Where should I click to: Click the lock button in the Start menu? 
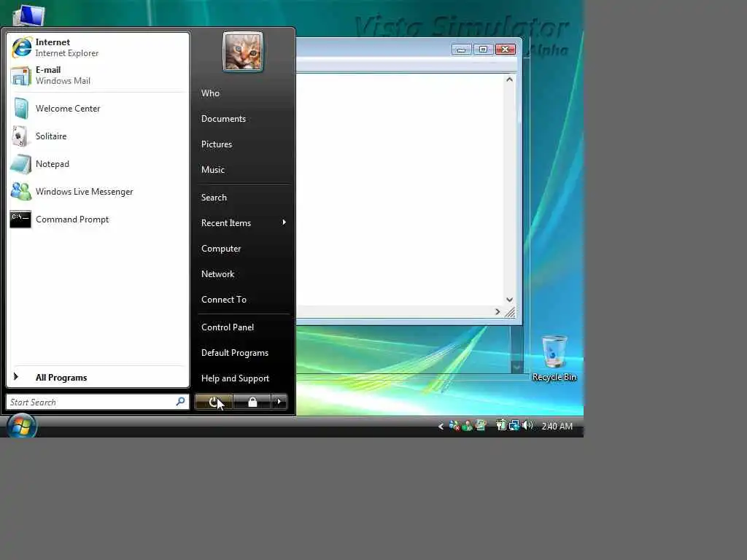(252, 402)
